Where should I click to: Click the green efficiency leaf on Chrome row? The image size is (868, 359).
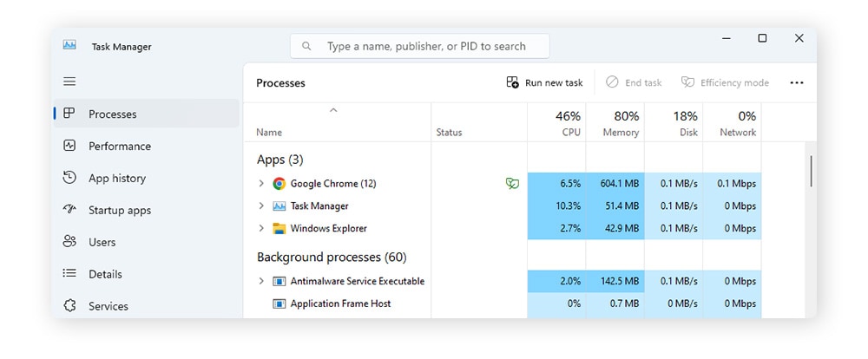click(513, 183)
